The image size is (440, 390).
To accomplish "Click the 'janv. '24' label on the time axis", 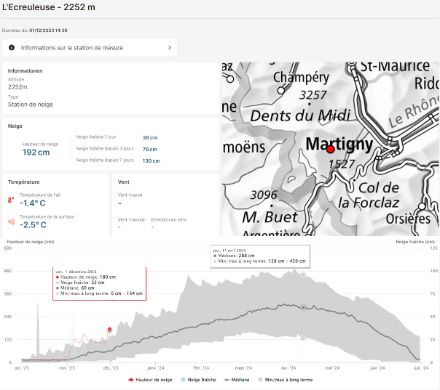I will pyautogui.click(x=156, y=368).
